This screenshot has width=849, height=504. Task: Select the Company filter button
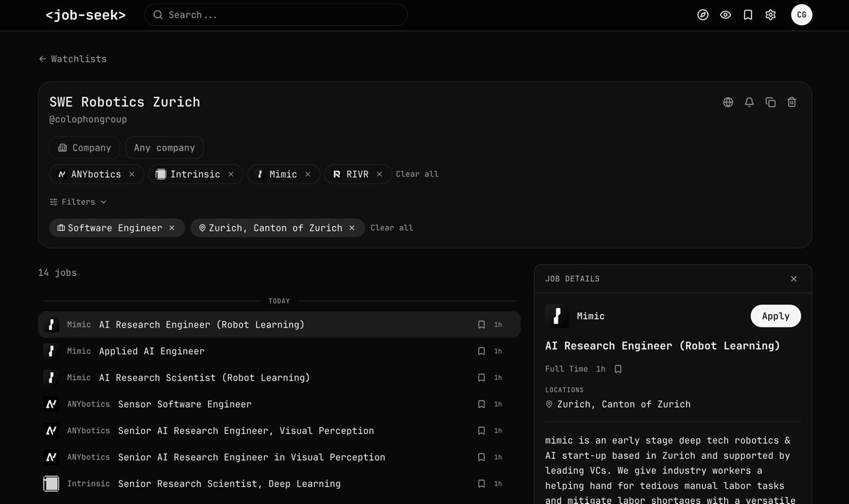click(x=84, y=148)
